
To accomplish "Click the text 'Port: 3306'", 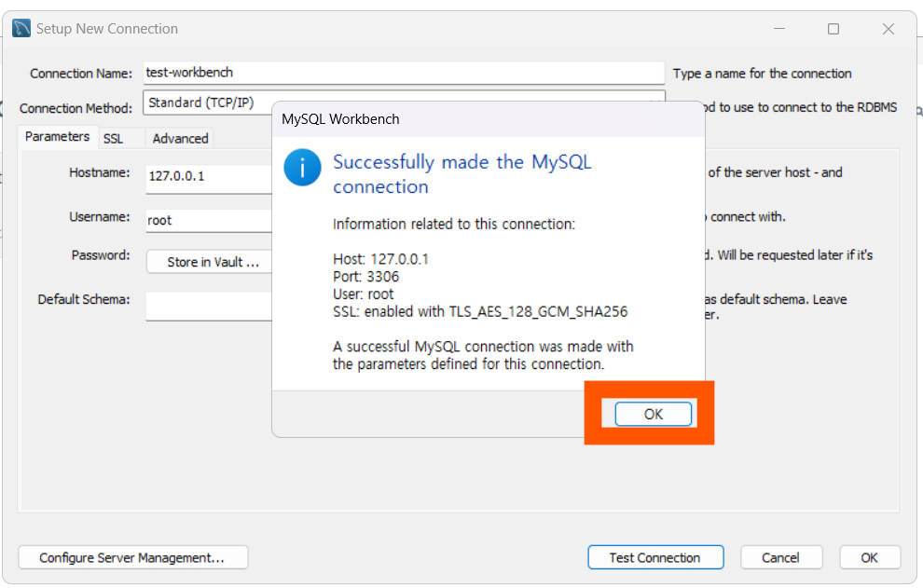I will tap(365, 277).
